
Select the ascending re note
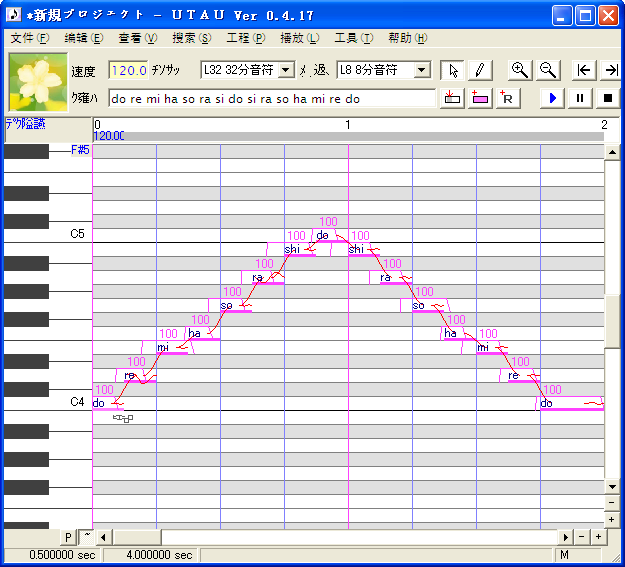click(x=140, y=375)
